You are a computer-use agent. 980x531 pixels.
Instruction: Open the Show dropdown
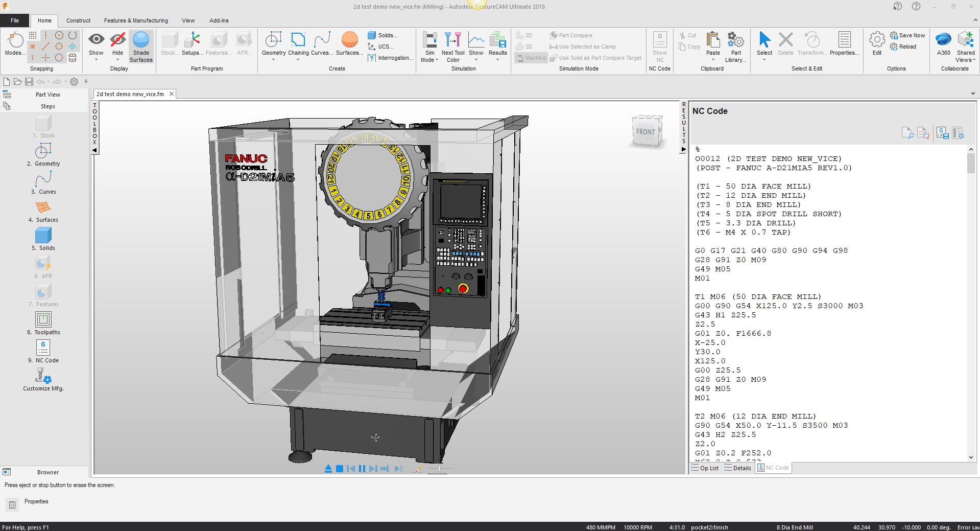(x=96, y=47)
